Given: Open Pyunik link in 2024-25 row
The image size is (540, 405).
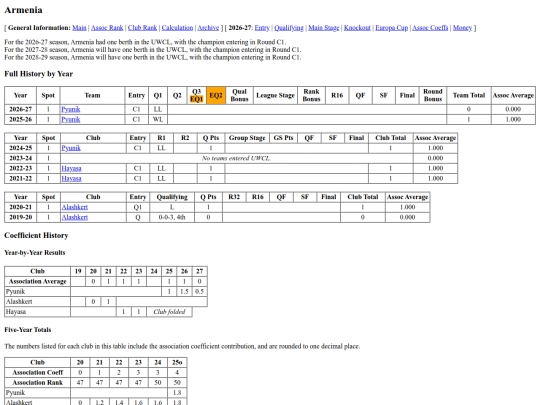Looking at the screenshot, I should point(71,148).
